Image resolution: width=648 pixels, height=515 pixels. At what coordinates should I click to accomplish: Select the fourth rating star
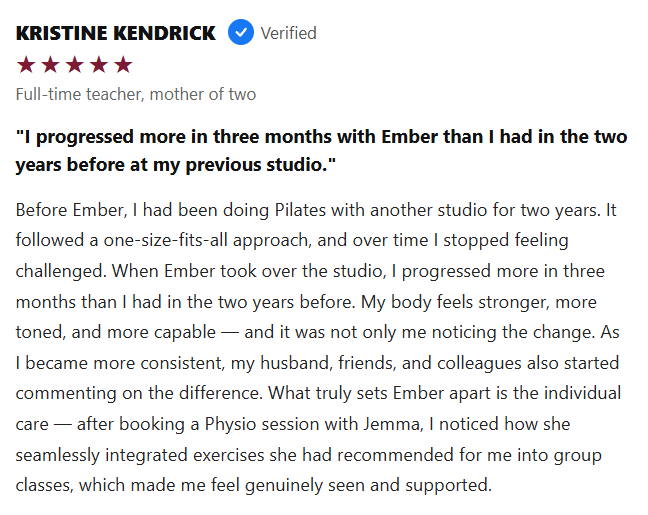pyautogui.click(x=99, y=65)
